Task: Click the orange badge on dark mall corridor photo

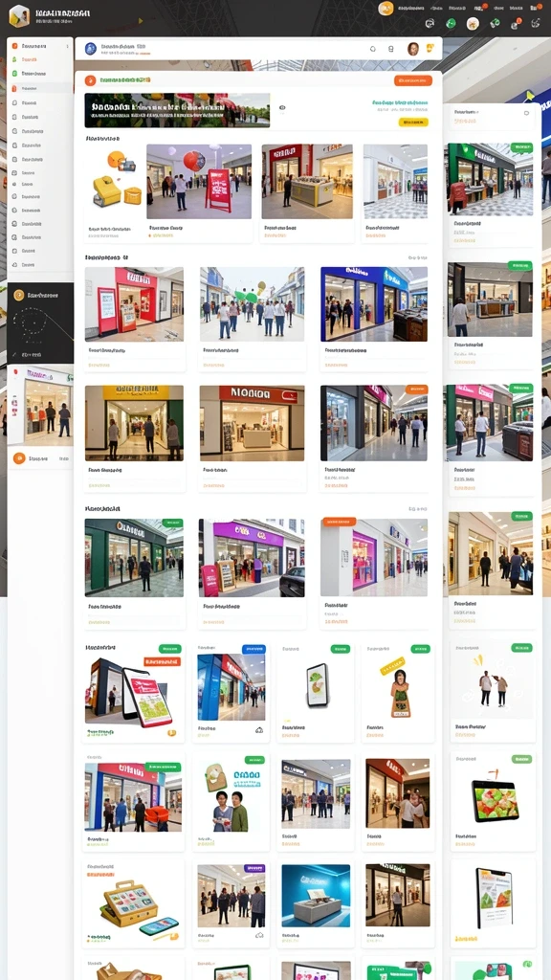Action: click(416, 390)
